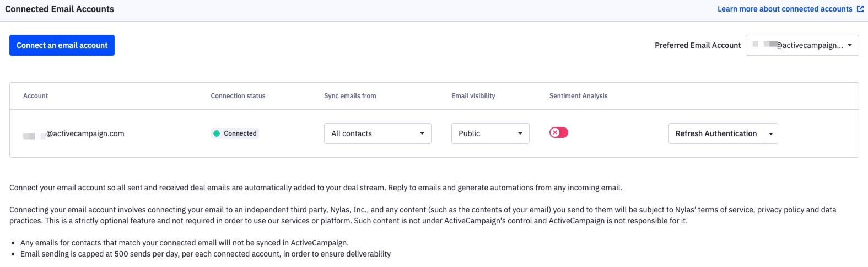
Task: Open the Public email visibility dropdown
Action: click(x=490, y=133)
